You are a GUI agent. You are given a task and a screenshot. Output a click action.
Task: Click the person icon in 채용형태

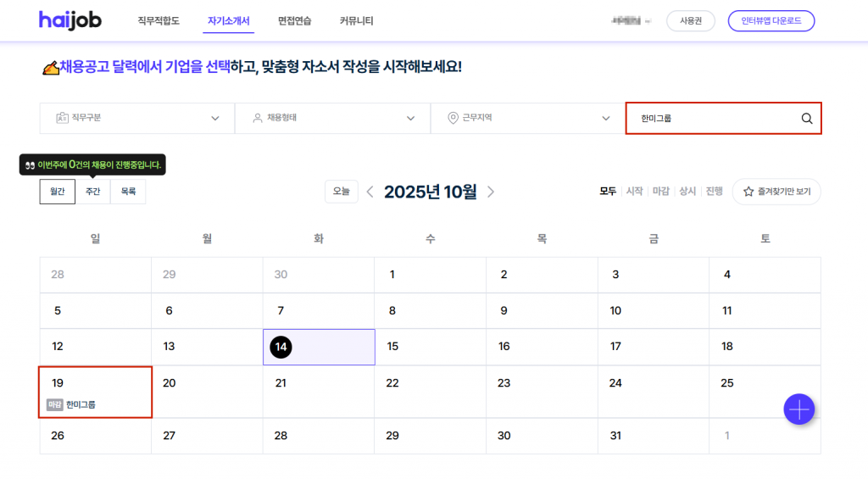258,118
